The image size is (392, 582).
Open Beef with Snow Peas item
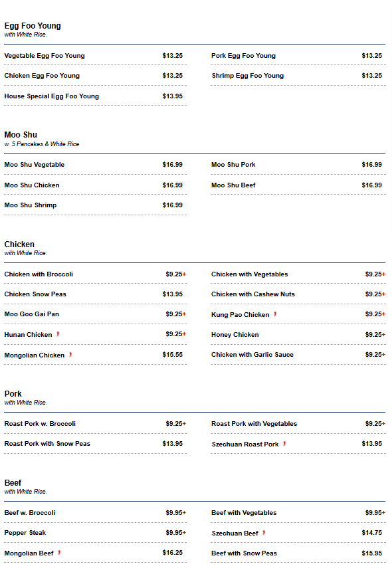[298, 553]
